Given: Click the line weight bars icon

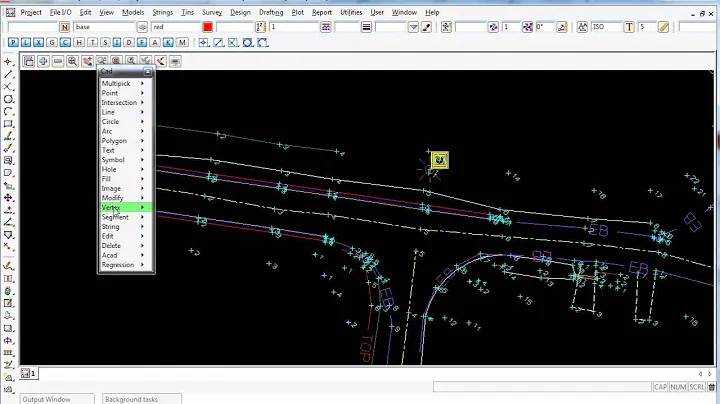Looking at the screenshot, I should [366, 27].
